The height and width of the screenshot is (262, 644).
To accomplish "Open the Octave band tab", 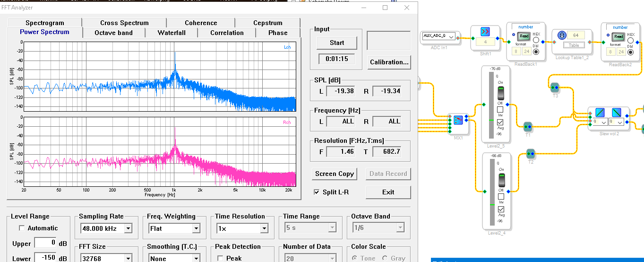I will click(113, 33).
